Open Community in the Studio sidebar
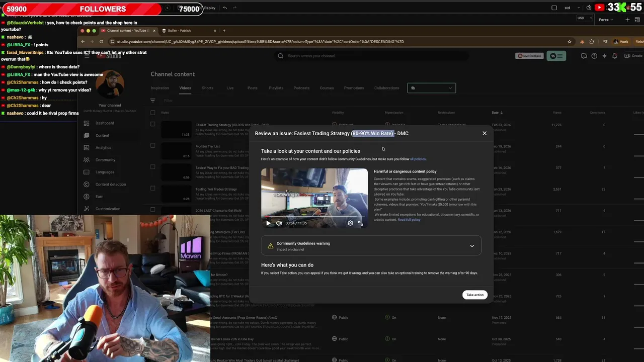 click(x=105, y=160)
